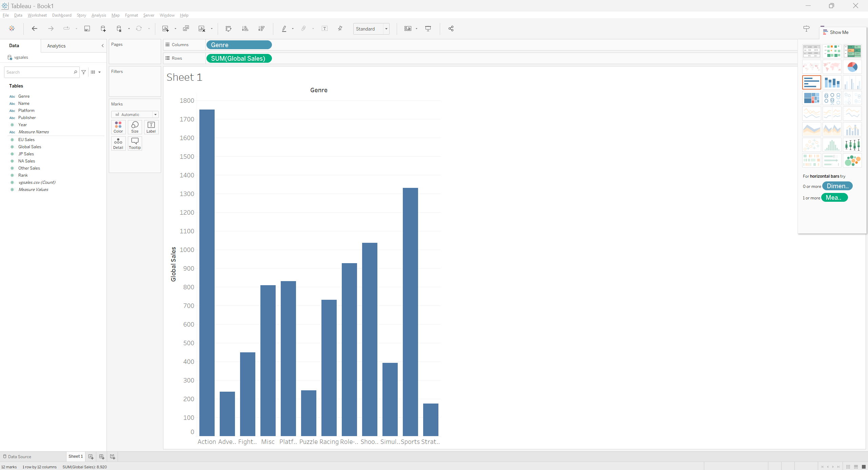Click the New Data Source icon
This screenshot has width=868, height=470.
click(x=103, y=28)
